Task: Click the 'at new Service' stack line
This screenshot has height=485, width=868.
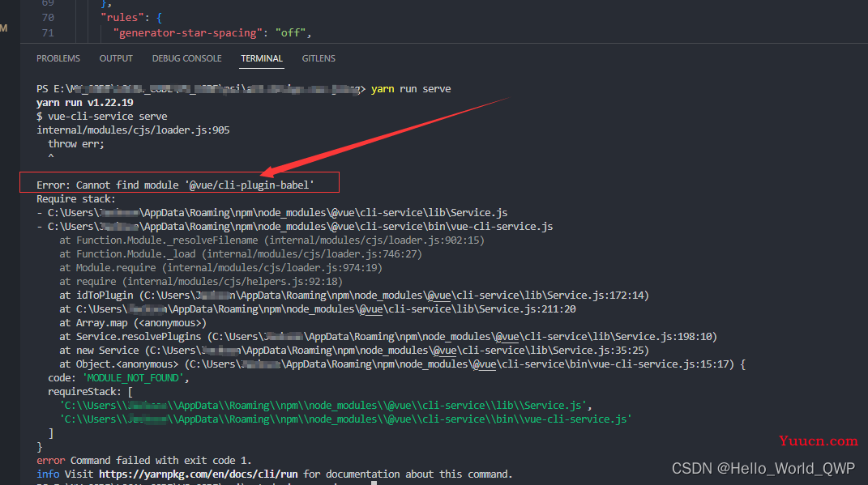Action: [x=354, y=350]
